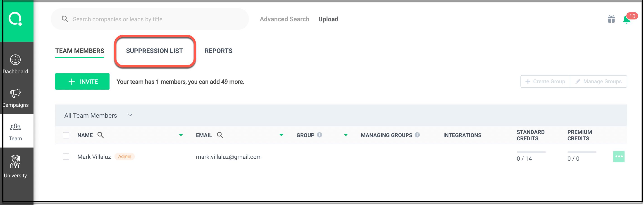Open the Advanced Search link
644x205 pixels.
[x=284, y=19]
